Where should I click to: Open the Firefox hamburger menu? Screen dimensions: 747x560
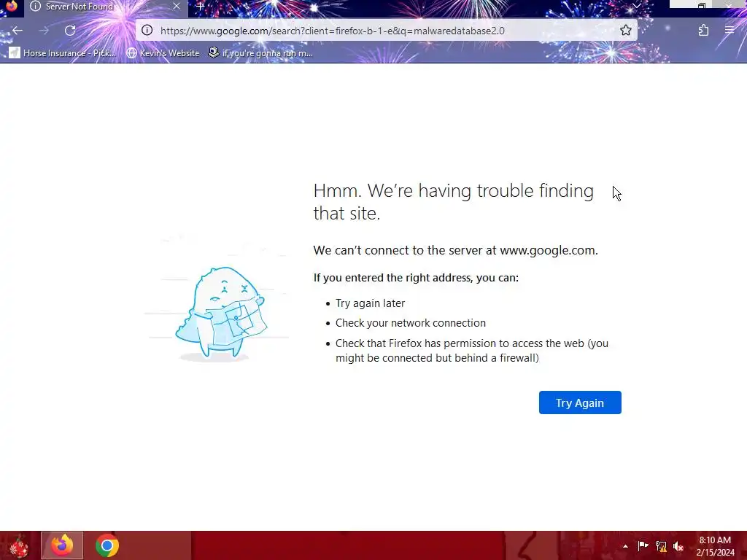coord(729,31)
